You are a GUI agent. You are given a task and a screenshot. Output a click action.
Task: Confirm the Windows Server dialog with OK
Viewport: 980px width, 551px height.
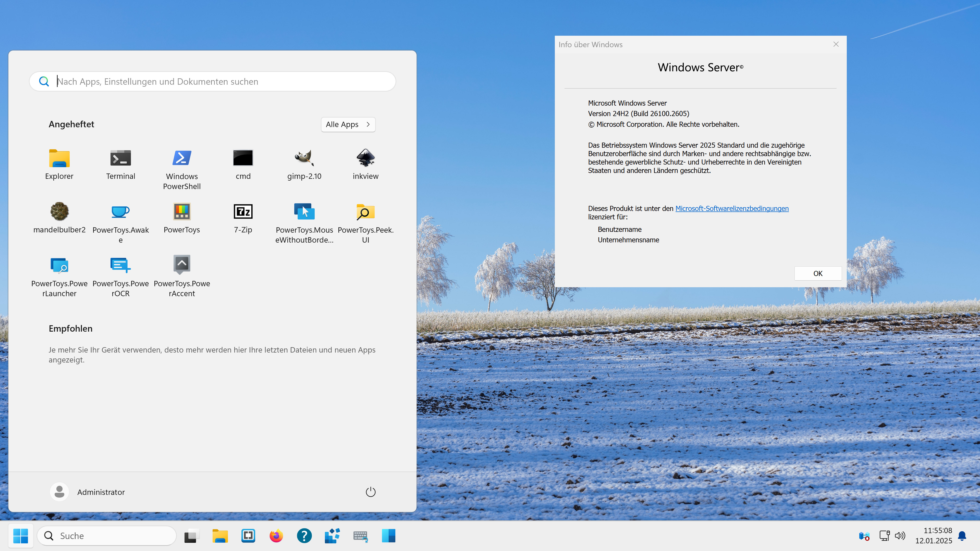[817, 273]
